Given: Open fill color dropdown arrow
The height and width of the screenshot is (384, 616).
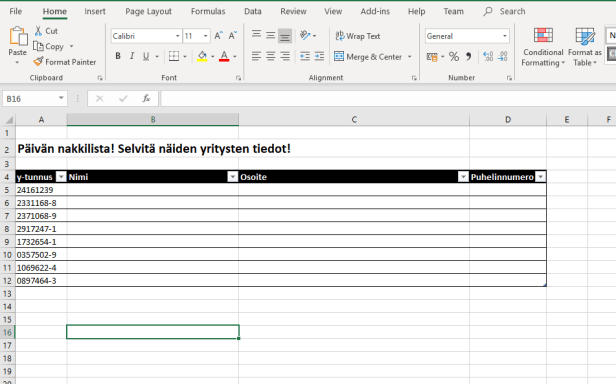Looking at the screenshot, I should (213, 57).
